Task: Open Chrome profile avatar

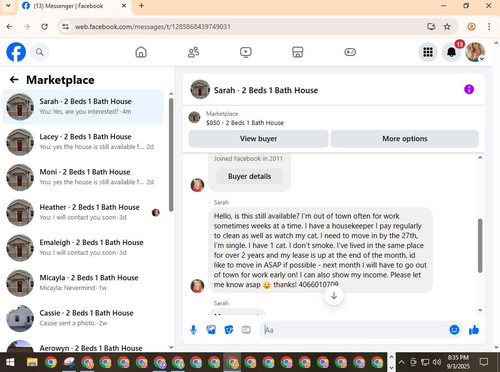Action: (471, 27)
